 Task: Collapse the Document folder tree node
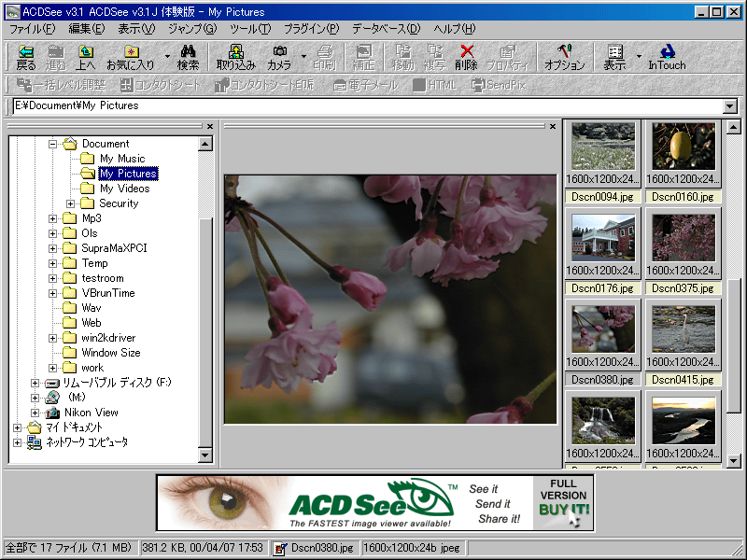(x=53, y=144)
